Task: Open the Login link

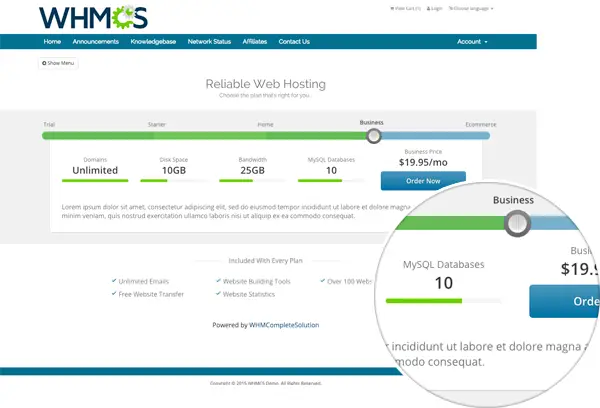Action: (x=434, y=8)
